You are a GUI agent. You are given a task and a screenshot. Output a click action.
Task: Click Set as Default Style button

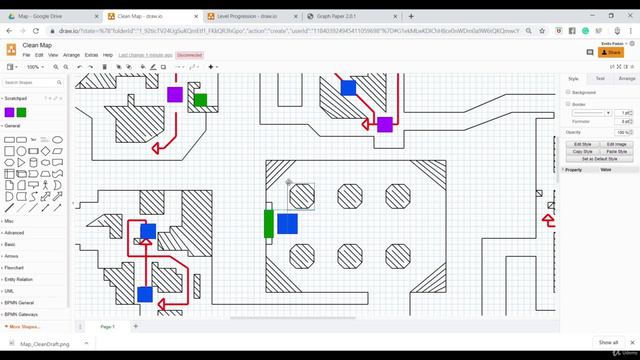(x=600, y=159)
